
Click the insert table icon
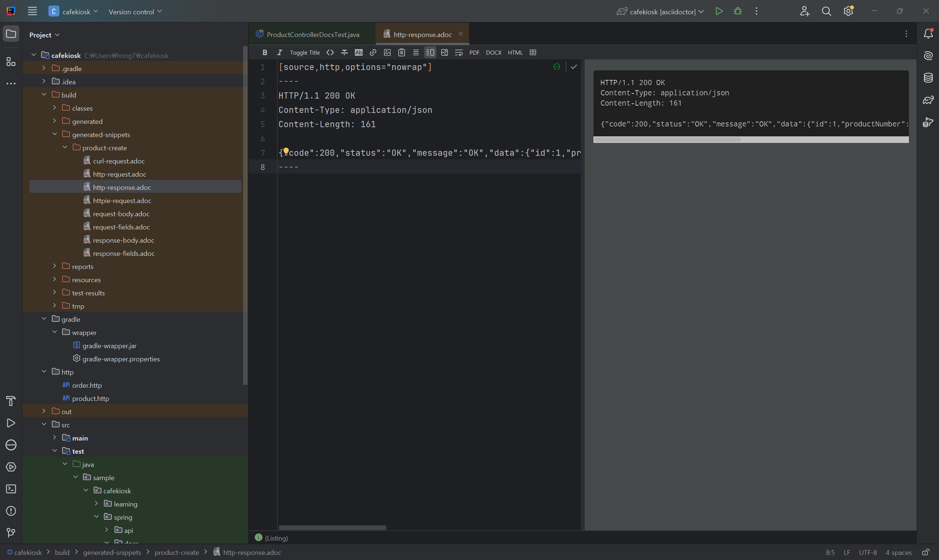pyautogui.click(x=533, y=52)
